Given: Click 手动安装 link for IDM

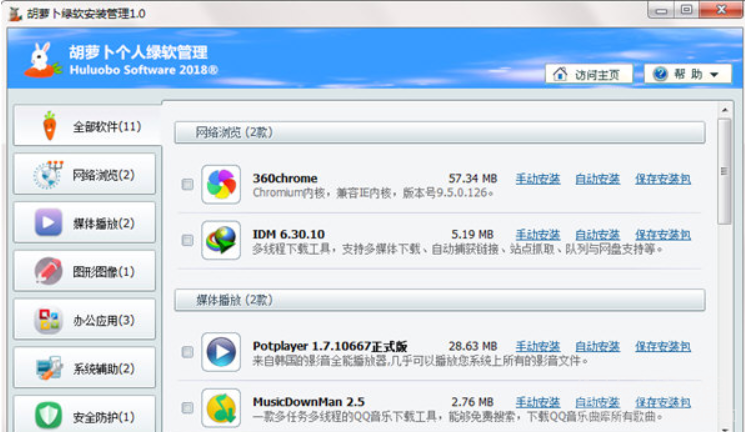Looking at the screenshot, I should tap(538, 235).
